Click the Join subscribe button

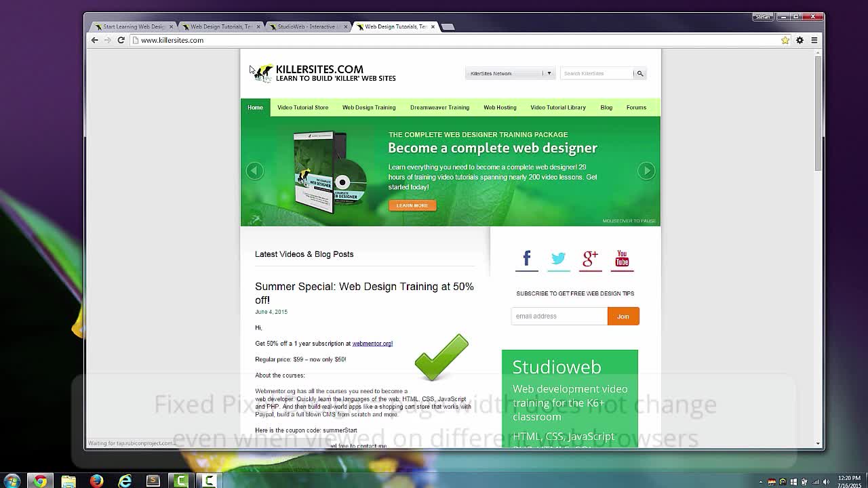[623, 316]
